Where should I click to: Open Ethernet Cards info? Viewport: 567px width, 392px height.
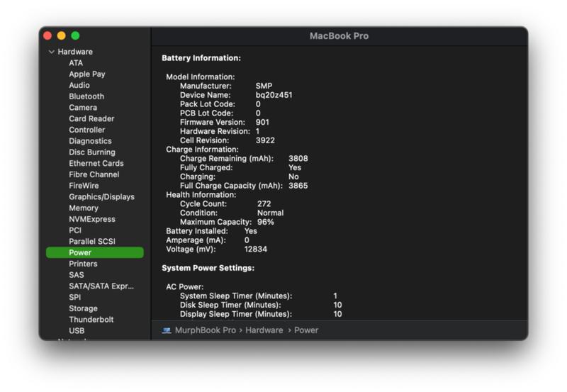pyautogui.click(x=96, y=164)
